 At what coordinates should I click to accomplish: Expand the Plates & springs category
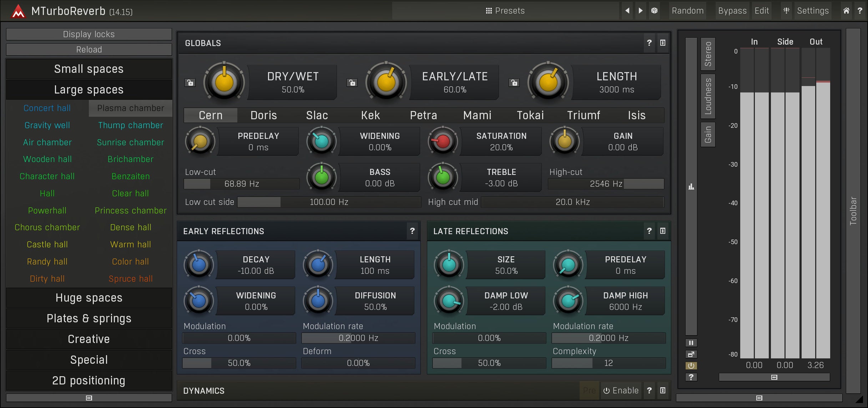[x=89, y=318]
